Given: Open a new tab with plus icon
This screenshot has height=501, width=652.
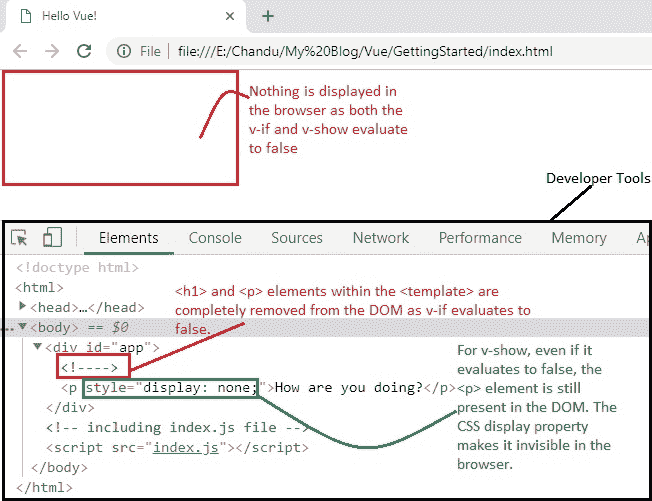Looking at the screenshot, I should click(268, 16).
